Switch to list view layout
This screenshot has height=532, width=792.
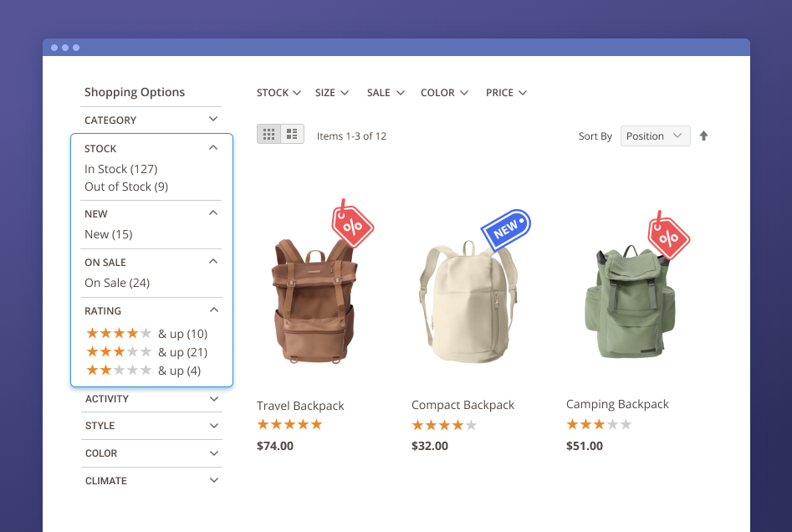point(292,134)
